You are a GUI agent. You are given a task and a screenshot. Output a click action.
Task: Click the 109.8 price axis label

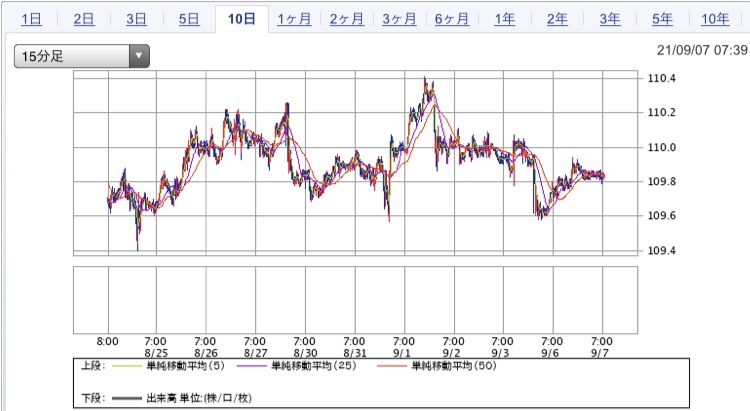tap(662, 182)
